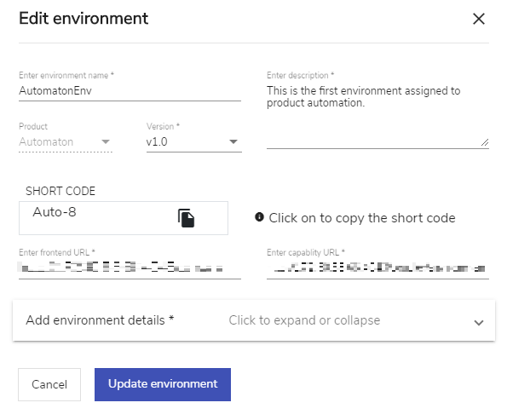
Task: Click the Edit environment dialog title
Action: (x=84, y=19)
